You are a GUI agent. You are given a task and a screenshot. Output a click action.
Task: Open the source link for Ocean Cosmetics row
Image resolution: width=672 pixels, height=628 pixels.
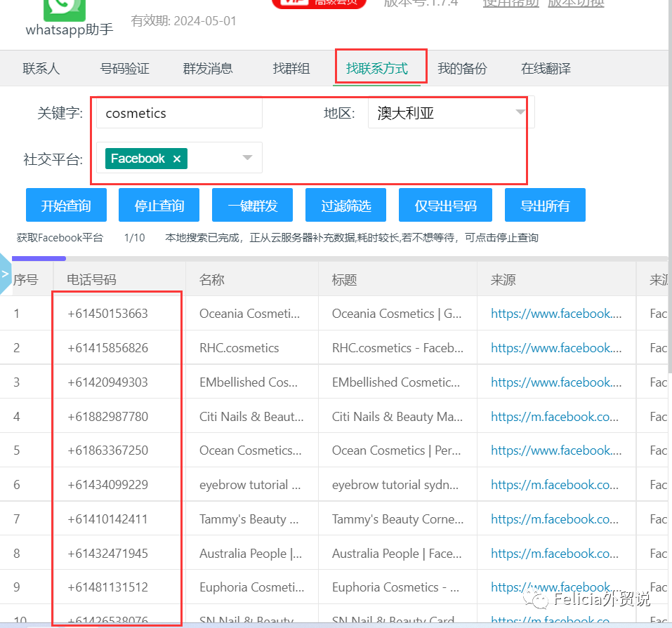pyautogui.click(x=556, y=450)
